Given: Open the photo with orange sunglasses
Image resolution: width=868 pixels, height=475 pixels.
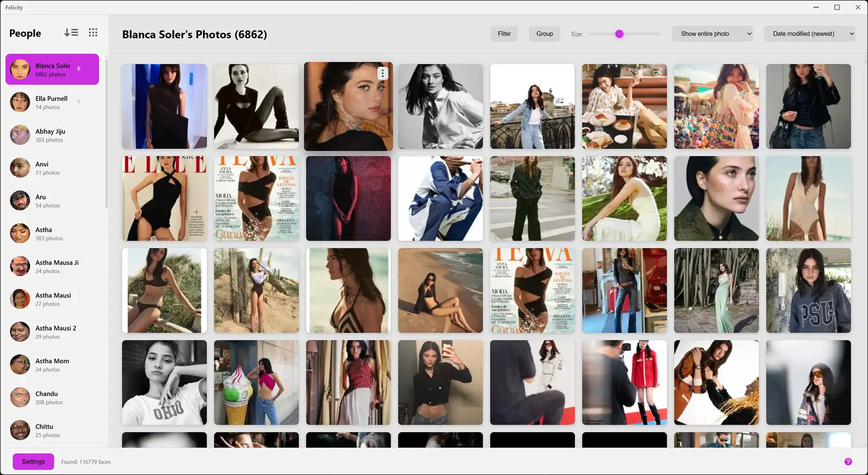Looking at the screenshot, I should [808, 382].
